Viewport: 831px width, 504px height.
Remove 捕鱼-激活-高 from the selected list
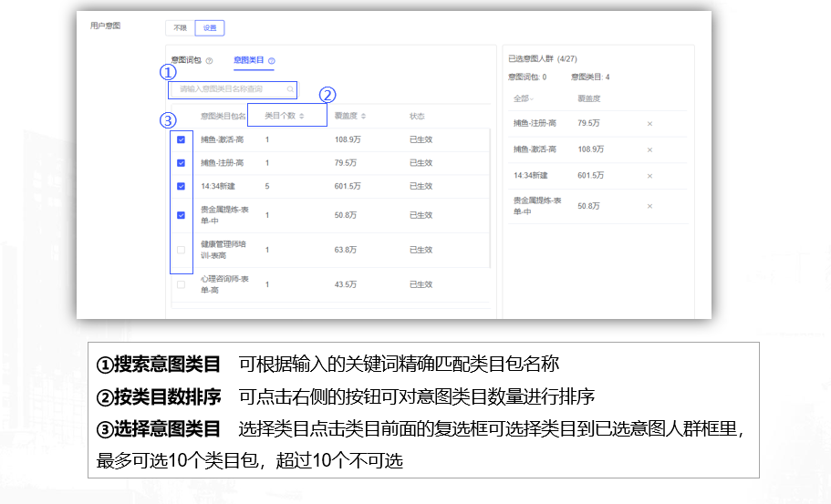649,149
